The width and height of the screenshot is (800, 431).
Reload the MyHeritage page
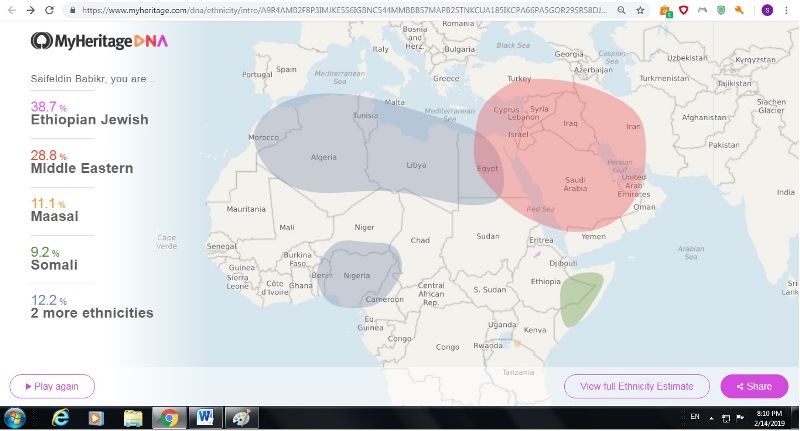[x=49, y=10]
